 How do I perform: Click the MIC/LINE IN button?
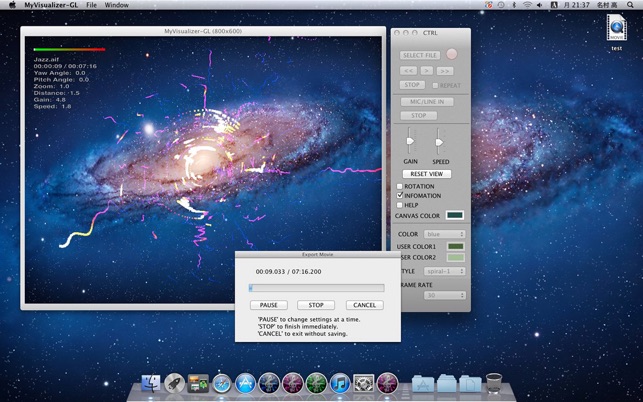point(427,101)
